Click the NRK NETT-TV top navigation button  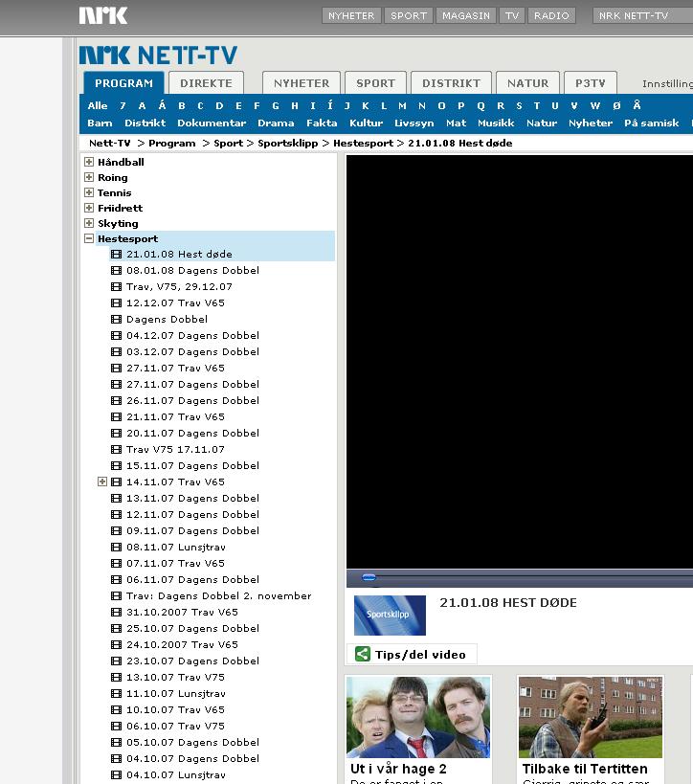642,15
